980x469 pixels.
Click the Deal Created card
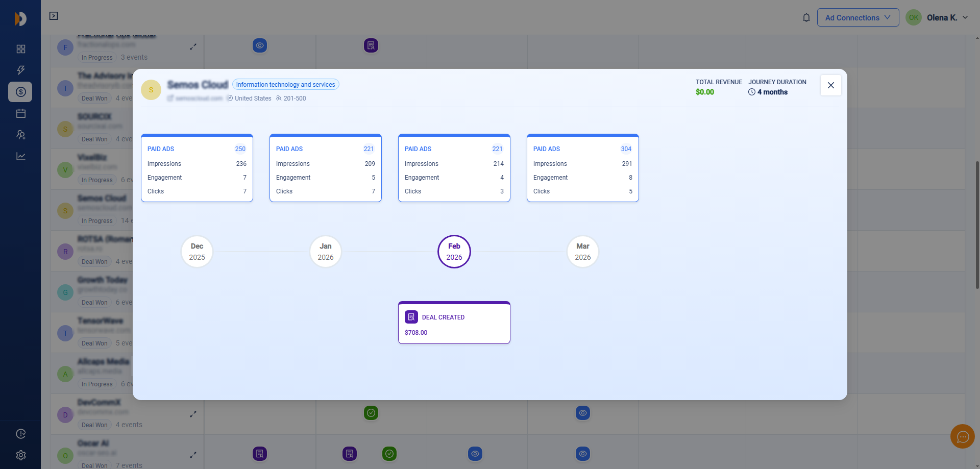point(454,323)
